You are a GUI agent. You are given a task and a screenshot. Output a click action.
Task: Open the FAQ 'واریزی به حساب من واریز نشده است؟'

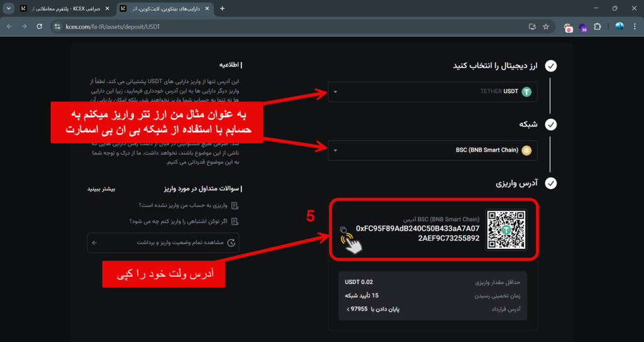[184, 205]
